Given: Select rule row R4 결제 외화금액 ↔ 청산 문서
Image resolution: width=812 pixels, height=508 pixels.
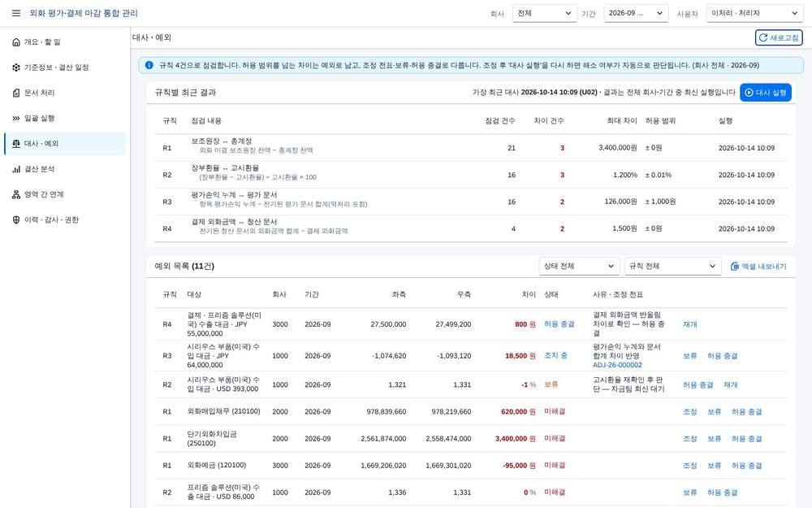Looking at the screenshot, I should (471, 228).
